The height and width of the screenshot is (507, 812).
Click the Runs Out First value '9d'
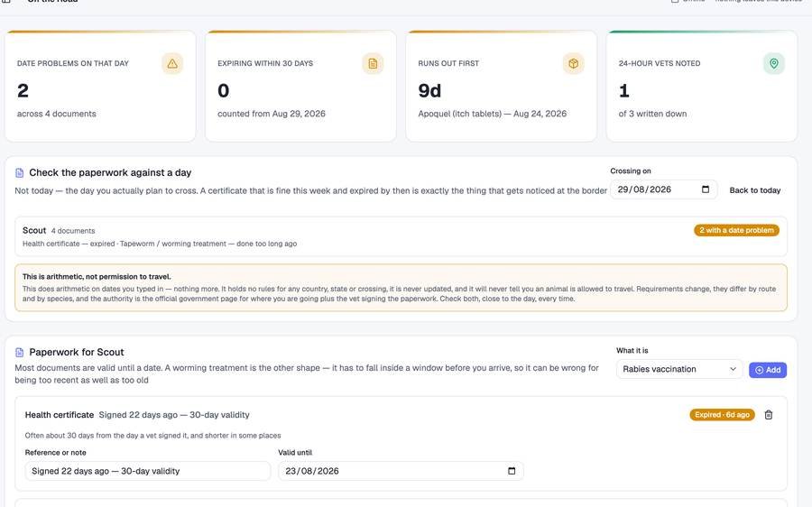[x=429, y=90]
